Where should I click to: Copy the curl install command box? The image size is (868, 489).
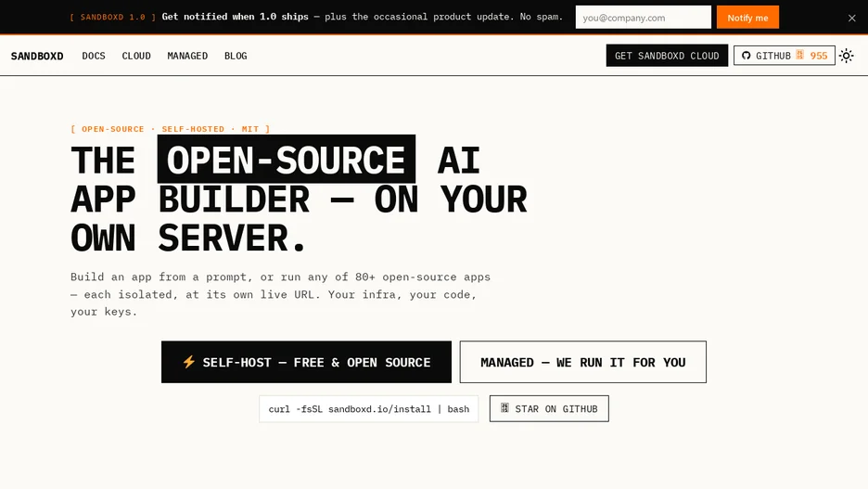point(369,408)
